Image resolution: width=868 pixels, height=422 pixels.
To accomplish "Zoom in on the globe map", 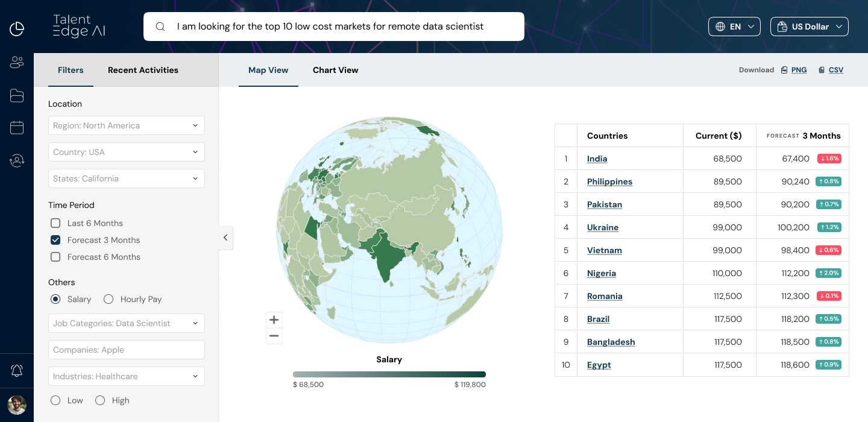I will coord(274,320).
